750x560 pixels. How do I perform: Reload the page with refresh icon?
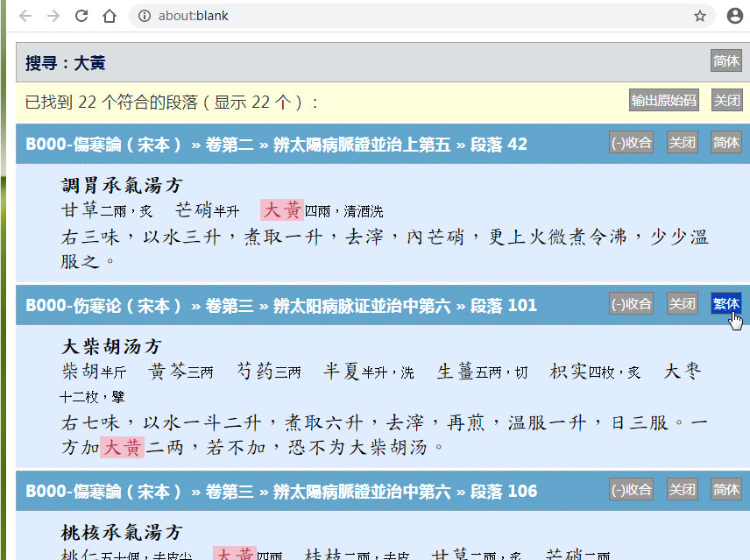coord(81,16)
